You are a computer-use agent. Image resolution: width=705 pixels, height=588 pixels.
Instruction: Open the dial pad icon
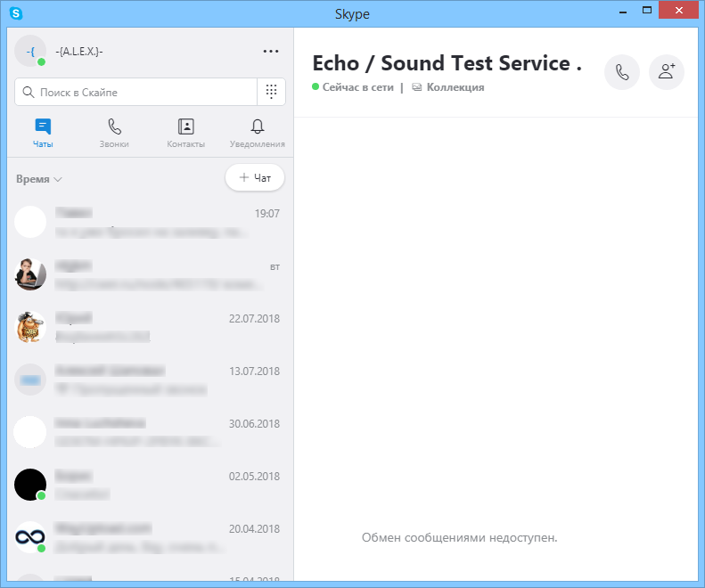pyautogui.click(x=271, y=92)
